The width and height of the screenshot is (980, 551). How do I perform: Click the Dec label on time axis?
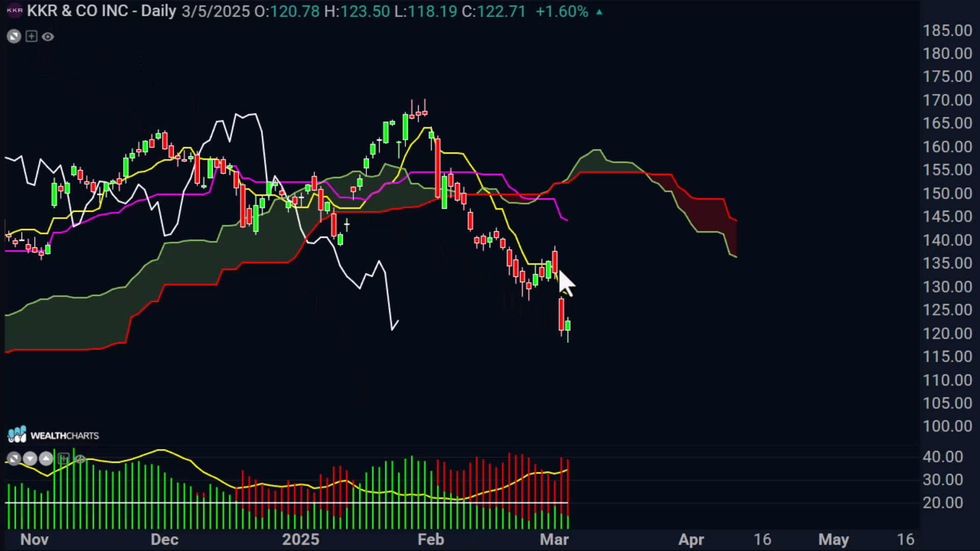(x=165, y=540)
